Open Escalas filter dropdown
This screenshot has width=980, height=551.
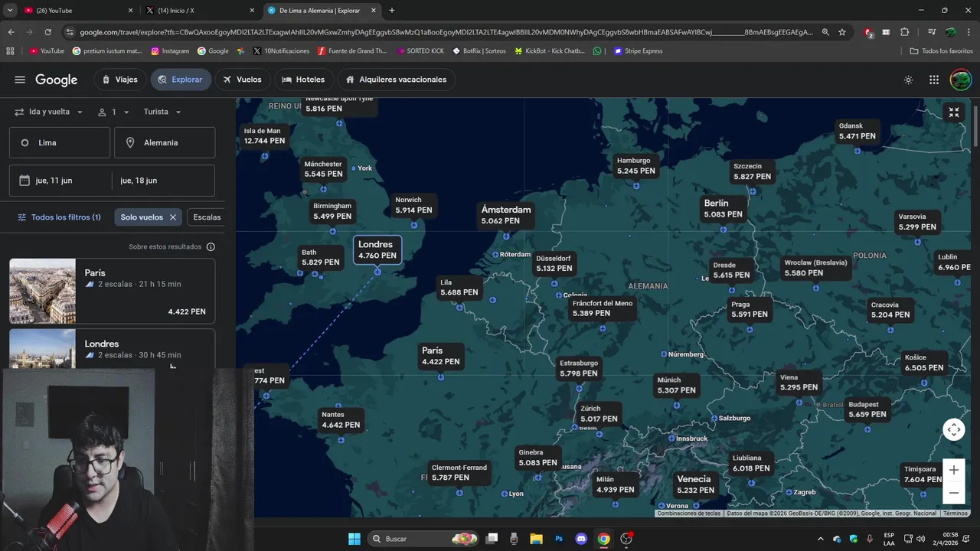point(207,217)
